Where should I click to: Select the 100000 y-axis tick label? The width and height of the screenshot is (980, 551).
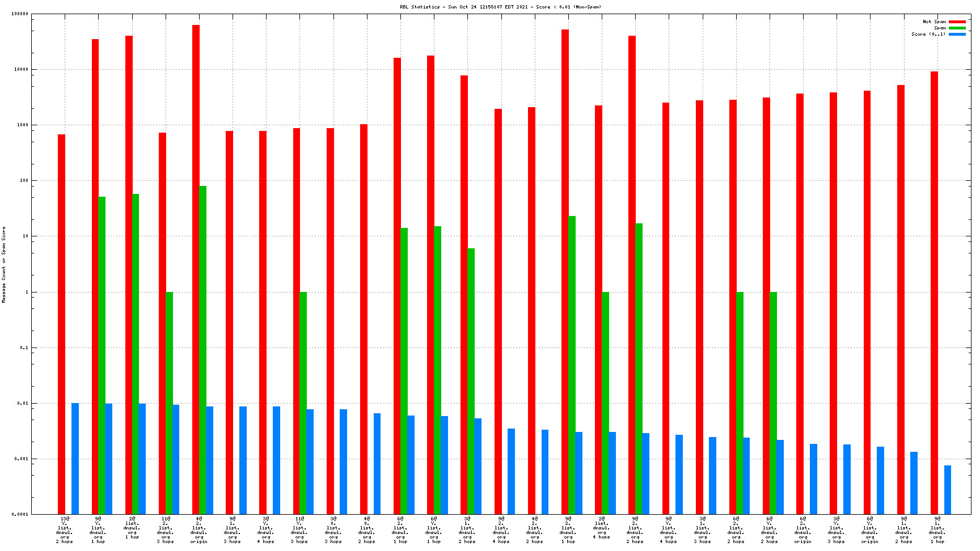coord(20,14)
